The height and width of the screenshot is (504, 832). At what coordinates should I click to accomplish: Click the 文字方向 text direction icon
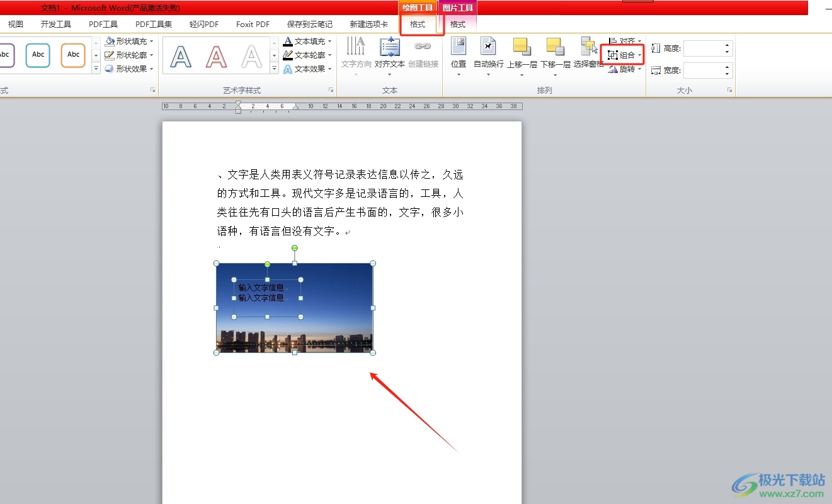coord(356,46)
